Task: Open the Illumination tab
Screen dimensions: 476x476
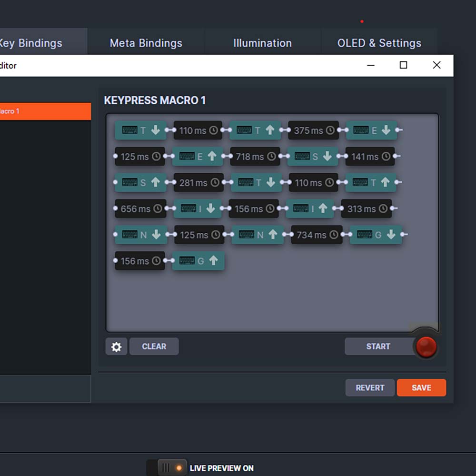Action: pos(262,43)
